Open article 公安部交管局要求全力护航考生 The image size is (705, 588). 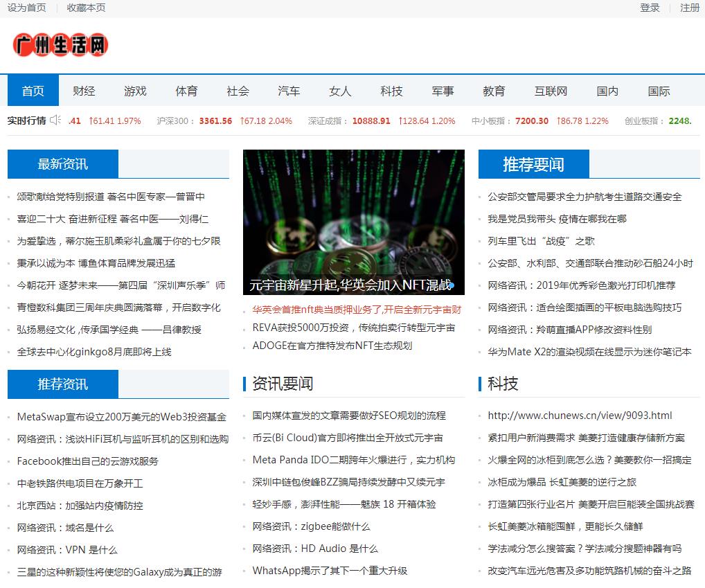585,197
